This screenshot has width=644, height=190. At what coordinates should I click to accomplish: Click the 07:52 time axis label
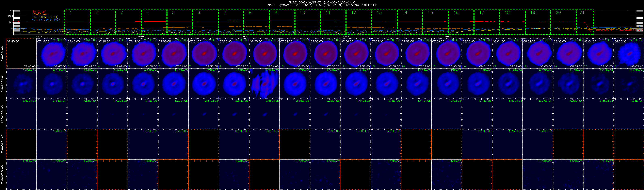pos(243,37)
